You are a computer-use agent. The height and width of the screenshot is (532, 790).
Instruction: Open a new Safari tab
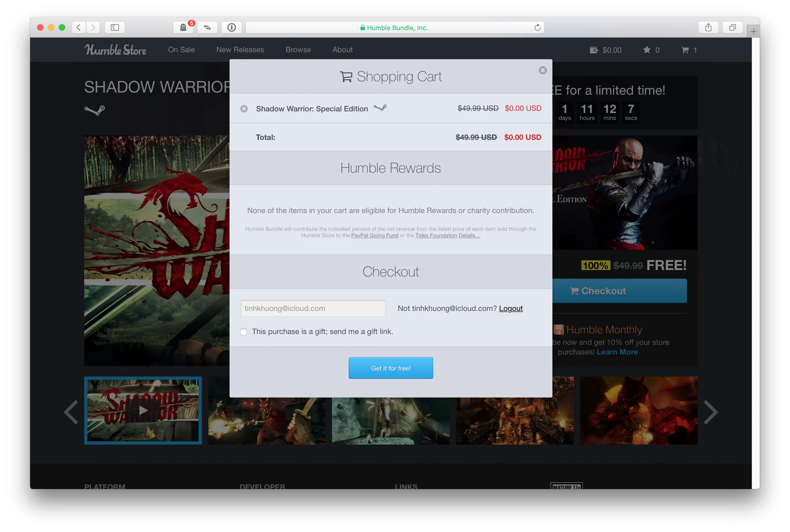coord(753,31)
